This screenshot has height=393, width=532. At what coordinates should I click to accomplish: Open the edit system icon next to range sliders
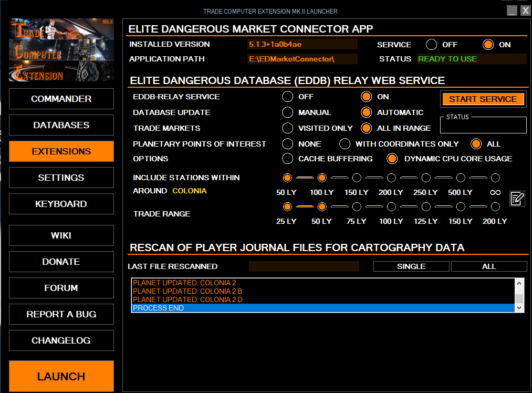(517, 199)
